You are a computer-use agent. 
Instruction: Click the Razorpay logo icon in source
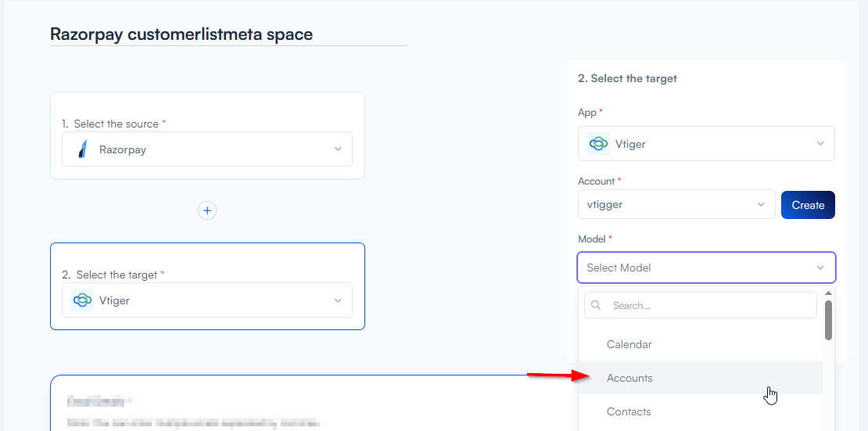82,149
